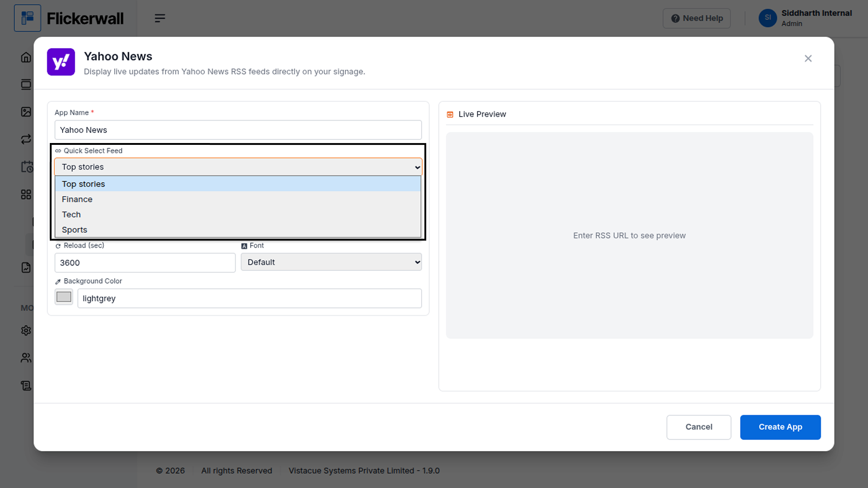Viewport: 868px width, 488px height.
Task: Select Top stories feed option
Action: click(238, 184)
